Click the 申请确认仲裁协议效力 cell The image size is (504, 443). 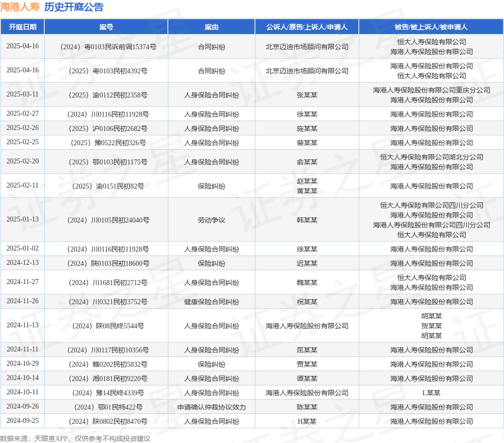coord(212,408)
